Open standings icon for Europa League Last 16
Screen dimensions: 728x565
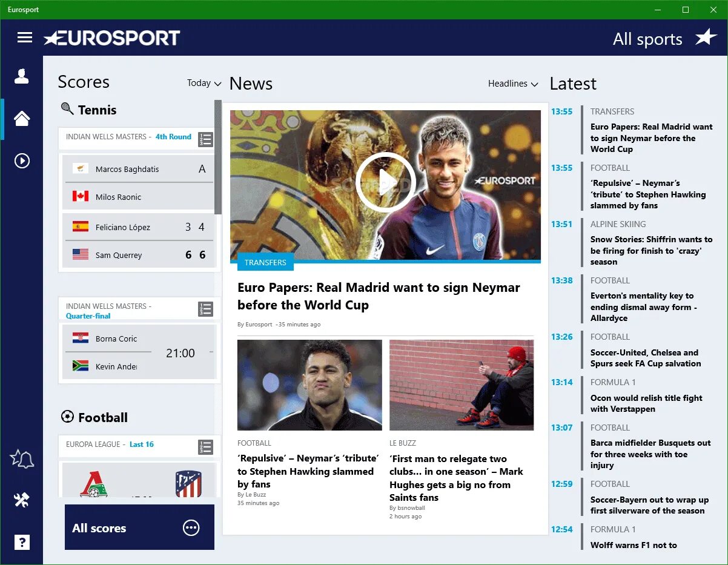(206, 448)
